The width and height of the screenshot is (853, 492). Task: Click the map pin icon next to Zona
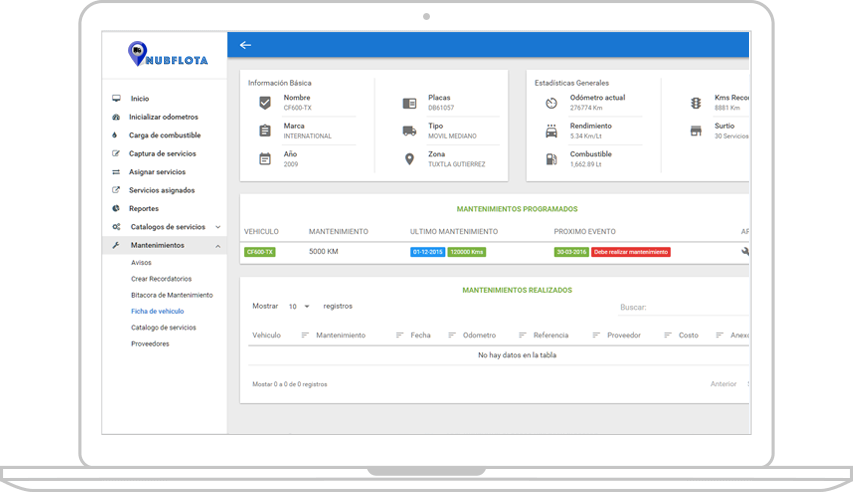pos(409,159)
